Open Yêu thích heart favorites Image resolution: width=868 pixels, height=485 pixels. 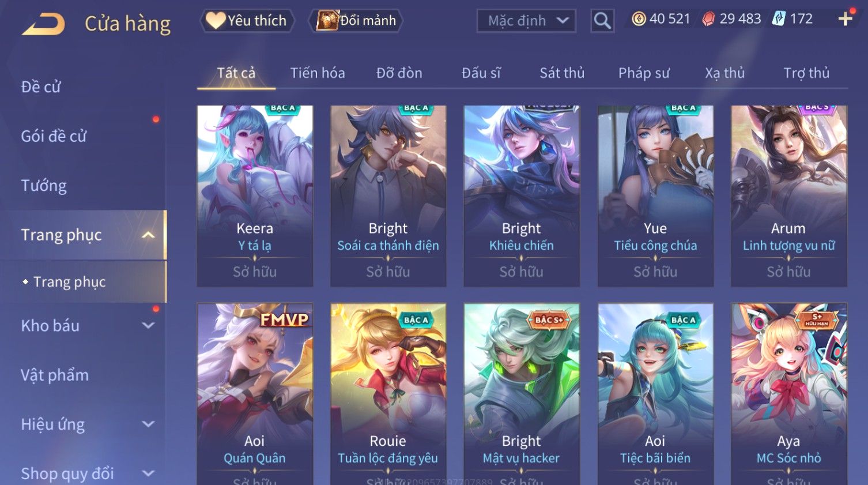[x=247, y=21]
